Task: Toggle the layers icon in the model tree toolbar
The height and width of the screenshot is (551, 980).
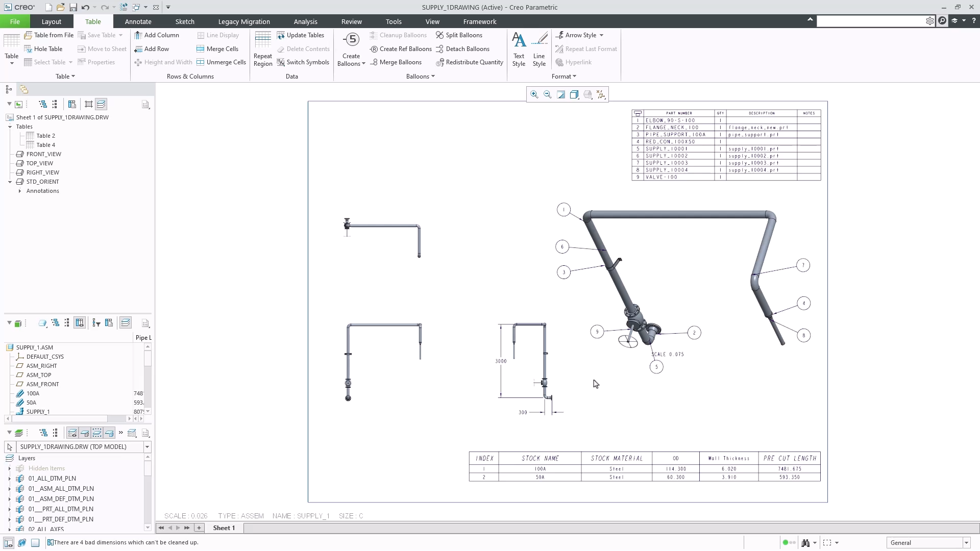Action: click(126, 323)
